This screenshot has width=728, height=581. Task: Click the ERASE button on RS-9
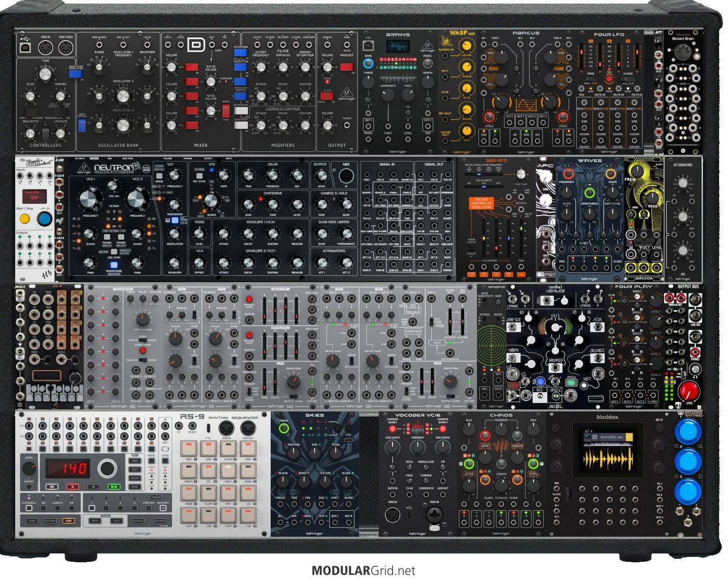[x=135, y=478]
